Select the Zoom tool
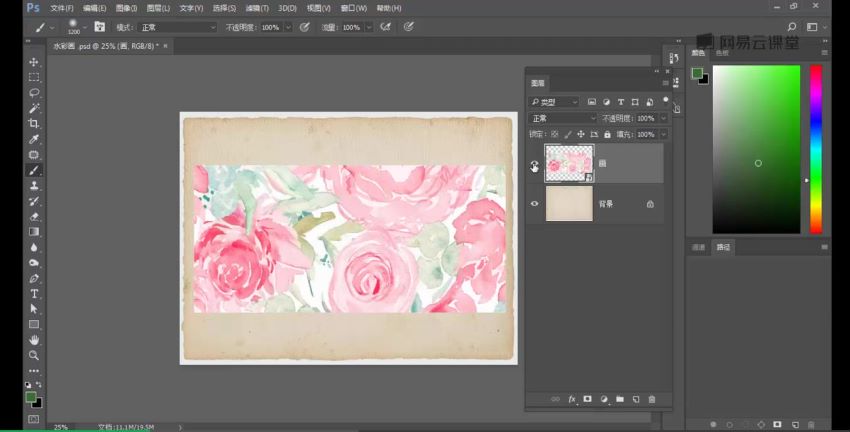This screenshot has height=432, width=850. (34, 356)
